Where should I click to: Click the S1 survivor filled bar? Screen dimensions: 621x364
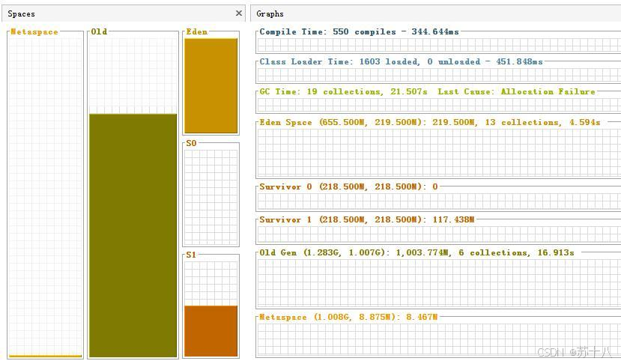pyautogui.click(x=211, y=331)
